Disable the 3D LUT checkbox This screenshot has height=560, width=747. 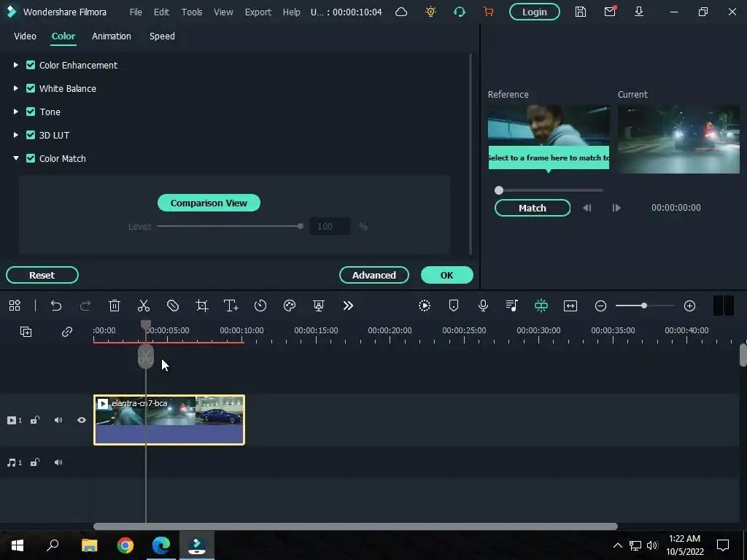coord(31,135)
